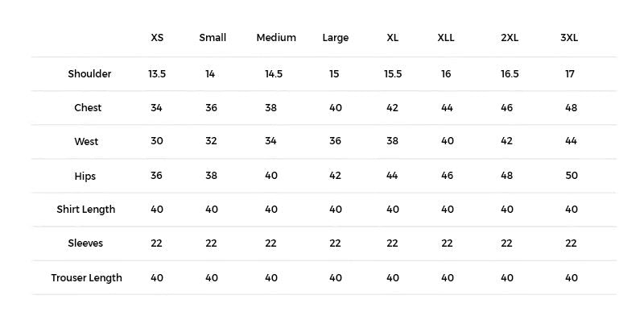Select the 14.5 shoulder value for Medium
644x316 pixels.
click(x=274, y=73)
